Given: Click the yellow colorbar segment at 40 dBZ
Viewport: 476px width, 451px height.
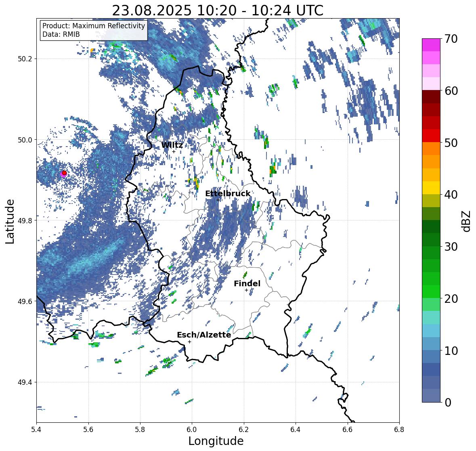Looking at the screenshot, I should point(431,188).
